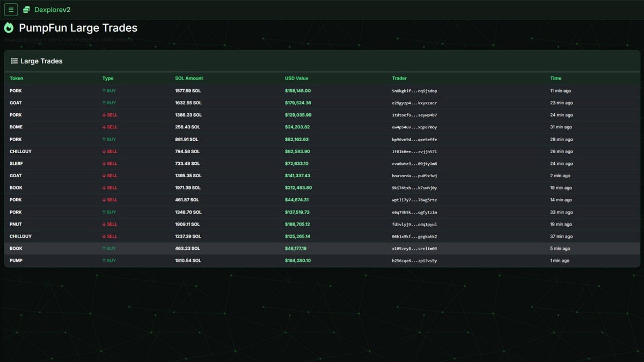This screenshot has height=362, width=644.
Task: Click the SELL arrow in the 1395.35 SOL row
Action: (104, 176)
